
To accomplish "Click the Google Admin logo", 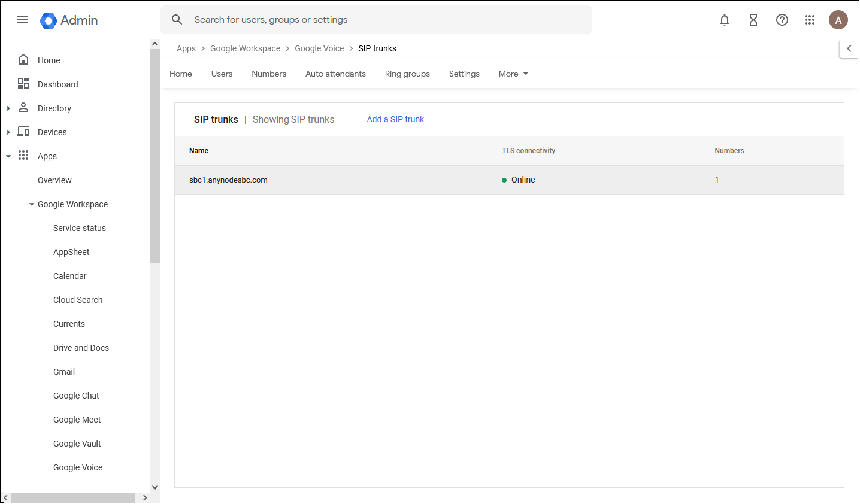I will pyautogui.click(x=69, y=20).
